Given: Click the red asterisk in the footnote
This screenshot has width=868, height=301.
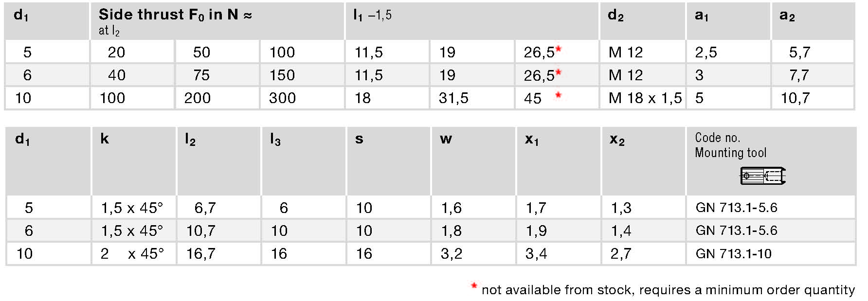Looking at the screenshot, I should pos(474,286).
